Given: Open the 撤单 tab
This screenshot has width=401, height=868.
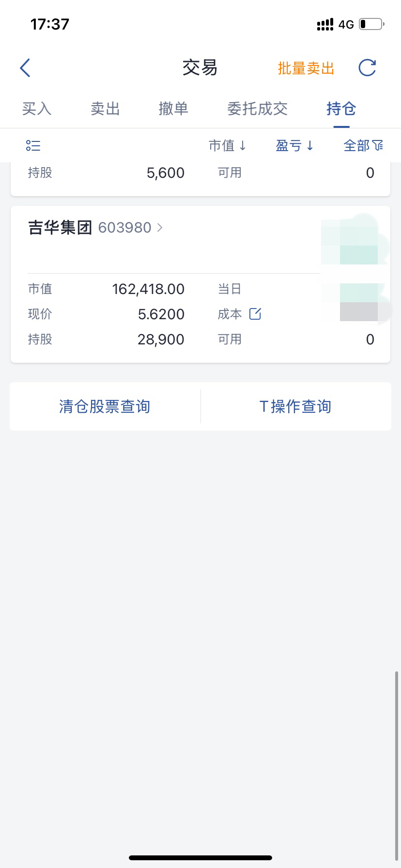Looking at the screenshot, I should click(x=173, y=108).
